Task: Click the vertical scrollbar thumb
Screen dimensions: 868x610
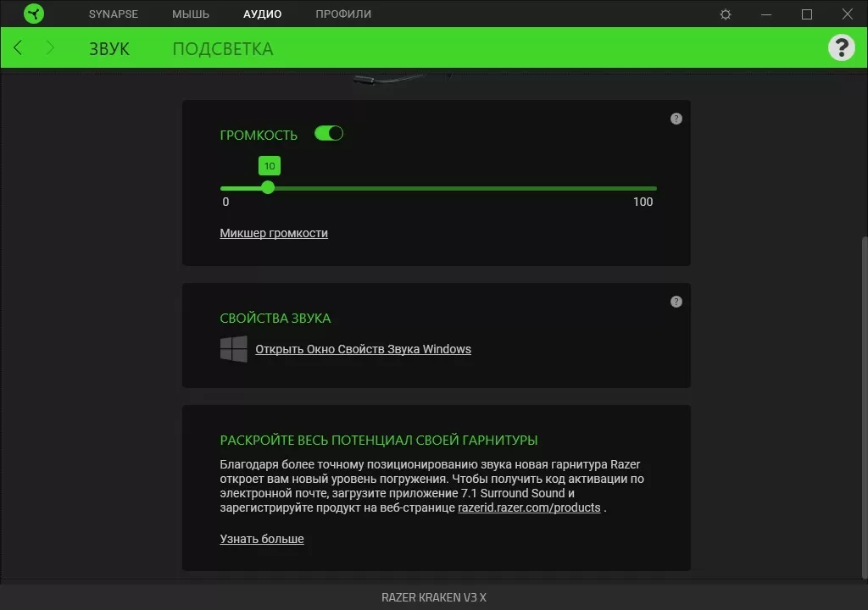Action: (864, 407)
